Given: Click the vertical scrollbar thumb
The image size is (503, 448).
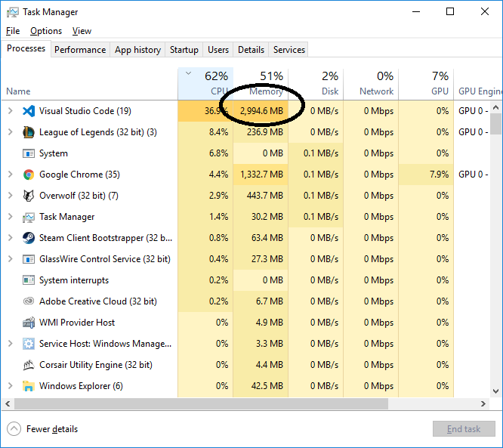Looking at the screenshot, I should coord(496,124).
